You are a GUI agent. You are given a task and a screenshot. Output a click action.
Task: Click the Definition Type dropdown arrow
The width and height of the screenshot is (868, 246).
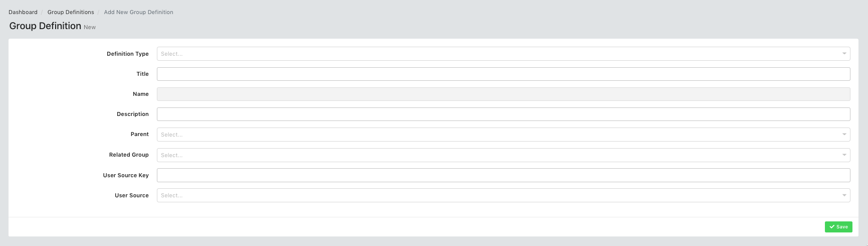tap(844, 54)
